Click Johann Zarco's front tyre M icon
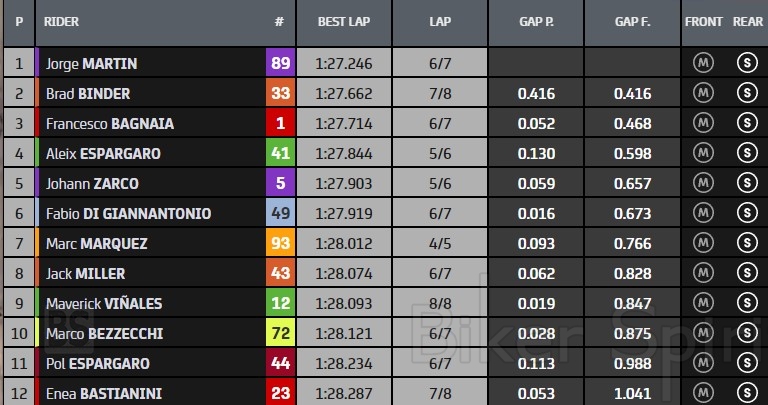The height and width of the screenshot is (405, 768). click(703, 184)
